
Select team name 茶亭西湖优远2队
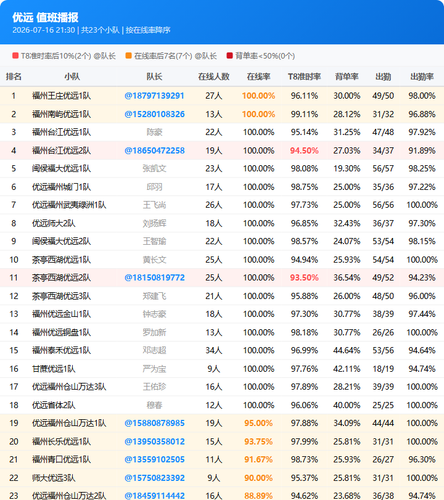tap(61, 278)
